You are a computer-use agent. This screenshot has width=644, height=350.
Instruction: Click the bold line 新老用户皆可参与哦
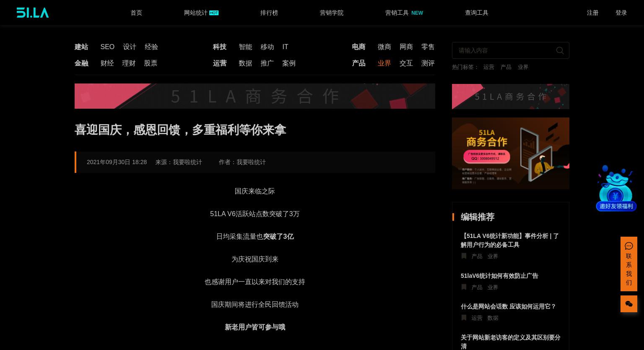pos(255,327)
